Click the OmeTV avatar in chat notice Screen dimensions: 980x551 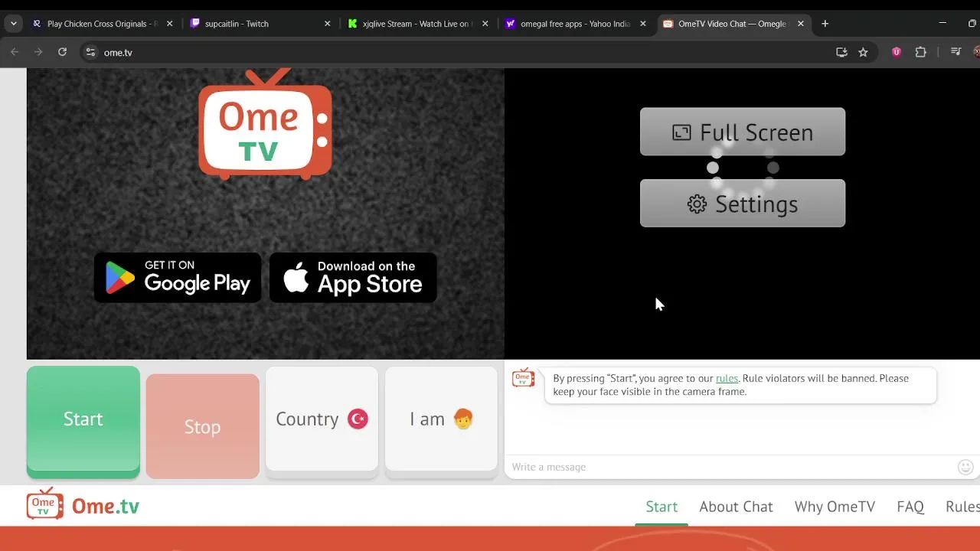(524, 378)
